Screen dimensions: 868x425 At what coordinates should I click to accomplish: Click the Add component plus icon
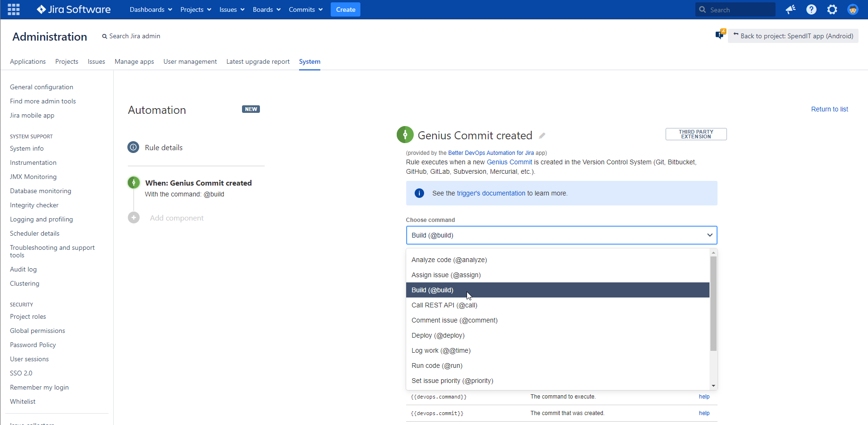pos(134,218)
